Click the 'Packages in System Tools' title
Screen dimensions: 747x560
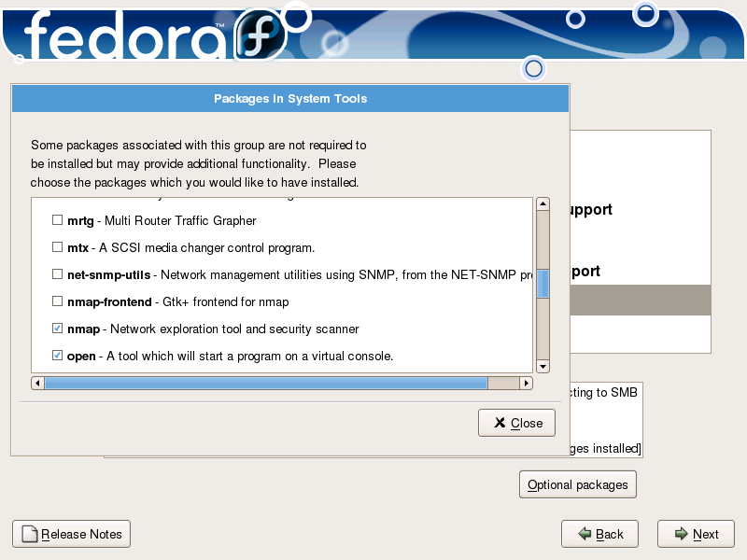[290, 99]
